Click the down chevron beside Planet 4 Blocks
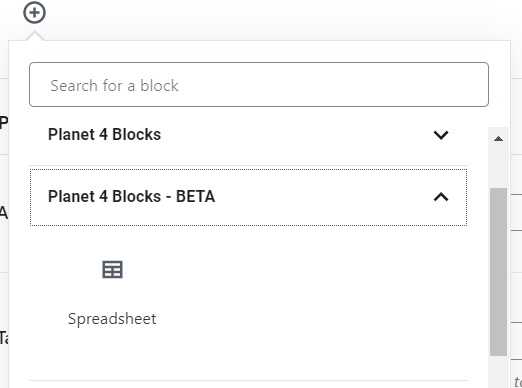Viewport: 522px width, 388px height. [x=441, y=135]
